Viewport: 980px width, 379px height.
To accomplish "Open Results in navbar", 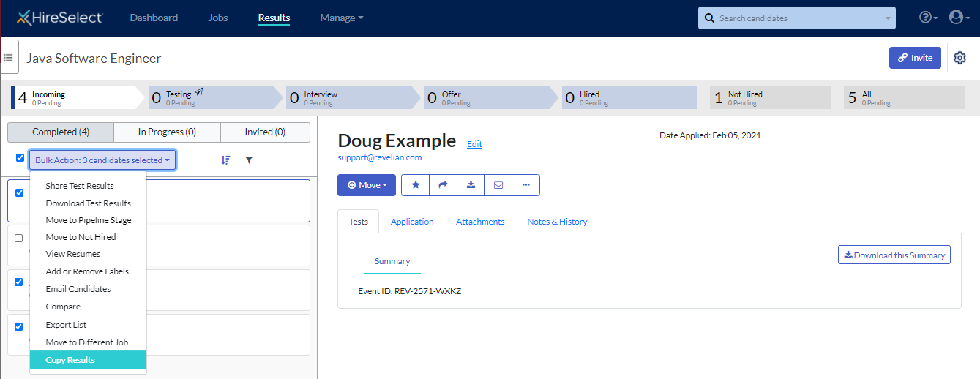I will [x=274, y=18].
